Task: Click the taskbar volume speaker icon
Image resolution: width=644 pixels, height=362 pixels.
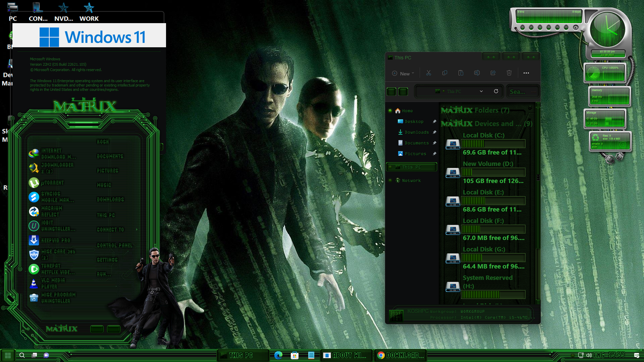Action: coord(589,355)
